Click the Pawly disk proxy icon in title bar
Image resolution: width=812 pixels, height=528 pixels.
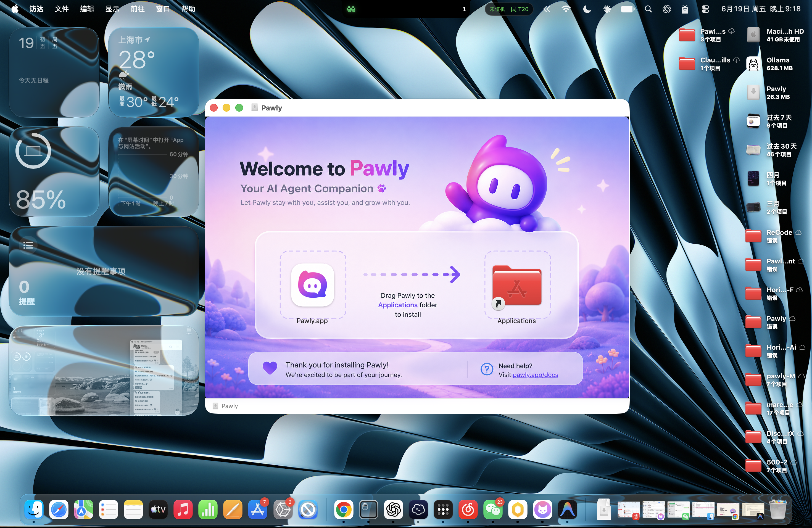point(254,108)
